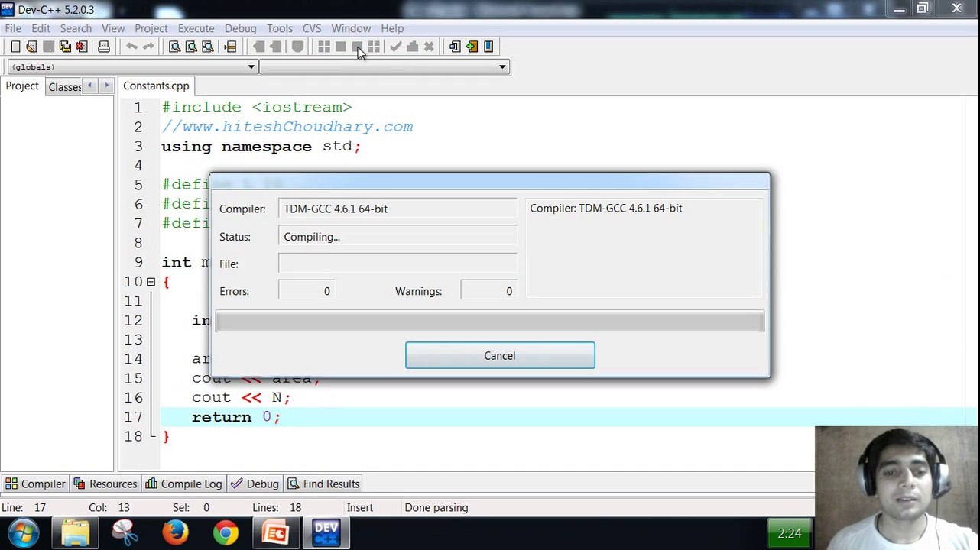
Task: Click the Status field showing Compiling...
Action: (398, 237)
